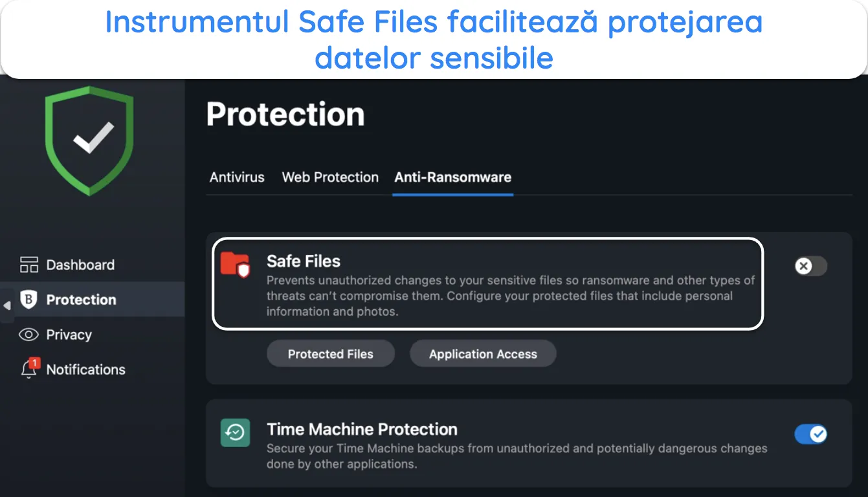Click the green shield status icon
This screenshot has width=868, height=497.
89,140
